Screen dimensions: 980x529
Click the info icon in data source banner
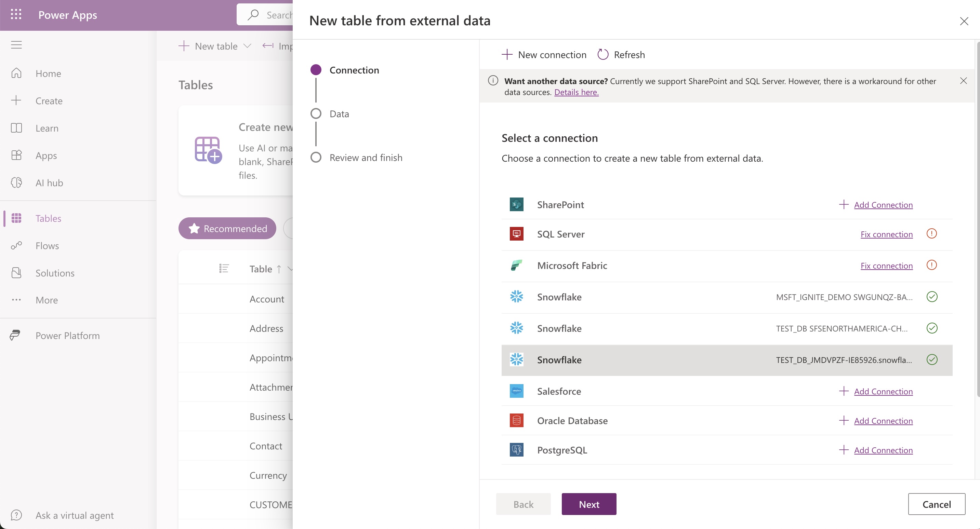pos(493,81)
